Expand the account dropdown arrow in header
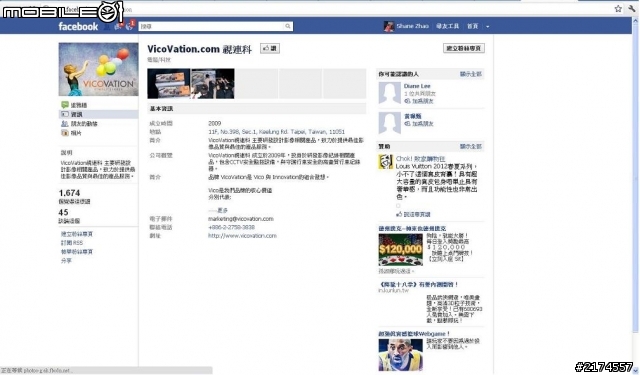 tap(487, 27)
